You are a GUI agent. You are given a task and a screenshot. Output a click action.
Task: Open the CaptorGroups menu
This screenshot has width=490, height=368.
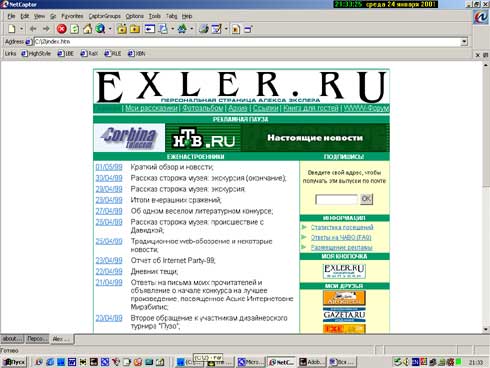point(104,16)
